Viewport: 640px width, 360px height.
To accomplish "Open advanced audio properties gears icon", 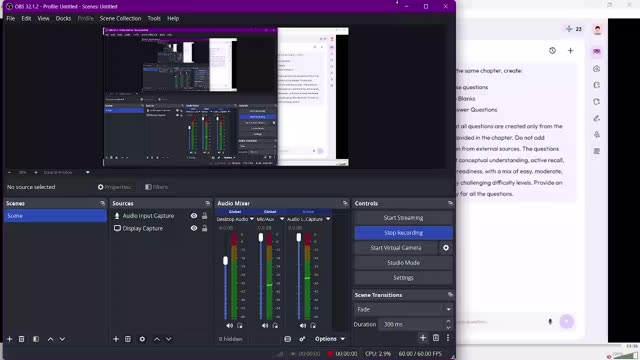I will point(302,339).
